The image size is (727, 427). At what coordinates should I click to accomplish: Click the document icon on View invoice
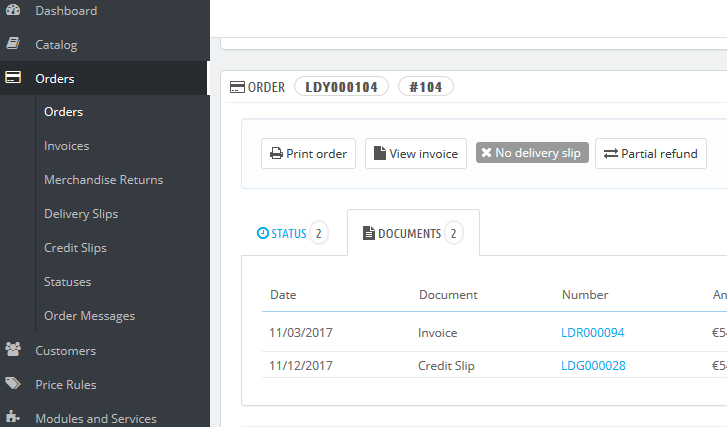tap(379, 154)
